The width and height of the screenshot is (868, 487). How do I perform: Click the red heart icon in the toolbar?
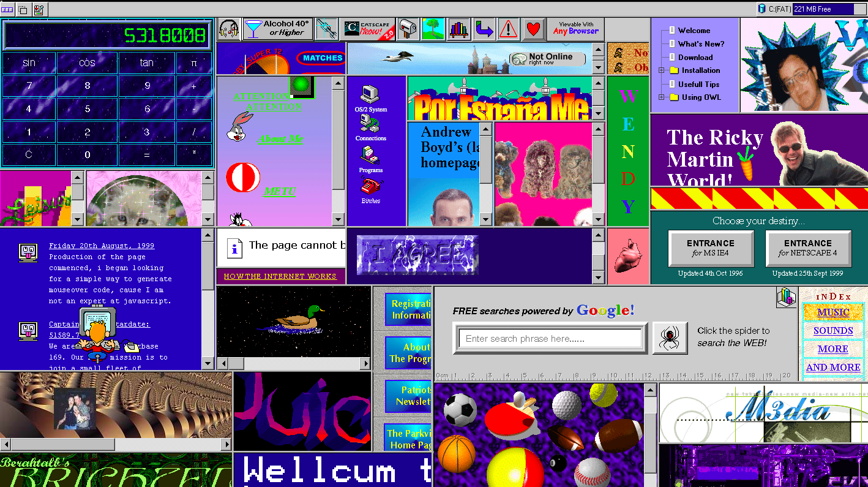[534, 29]
